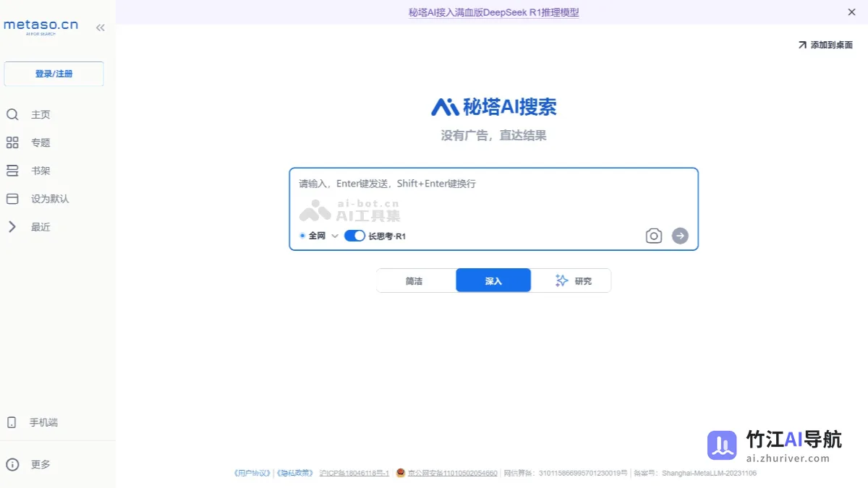Collapse the sidebar with double-chevron icon
868x488 pixels.
tap(101, 27)
